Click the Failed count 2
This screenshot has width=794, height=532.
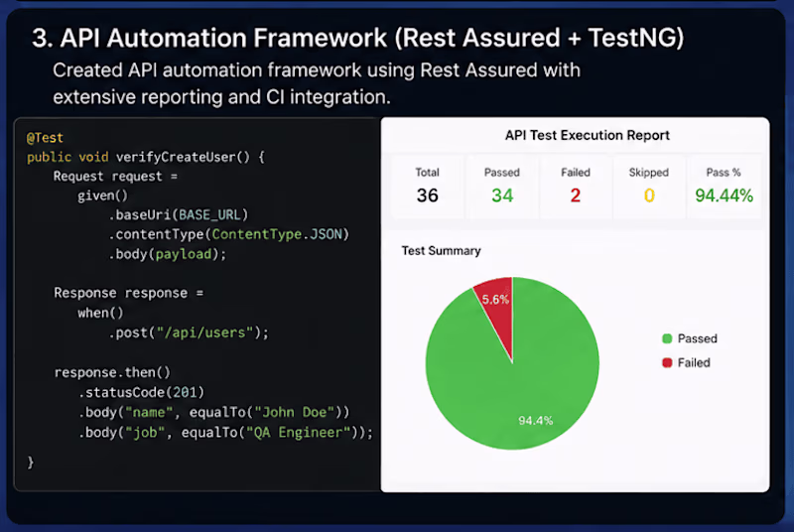click(x=576, y=196)
